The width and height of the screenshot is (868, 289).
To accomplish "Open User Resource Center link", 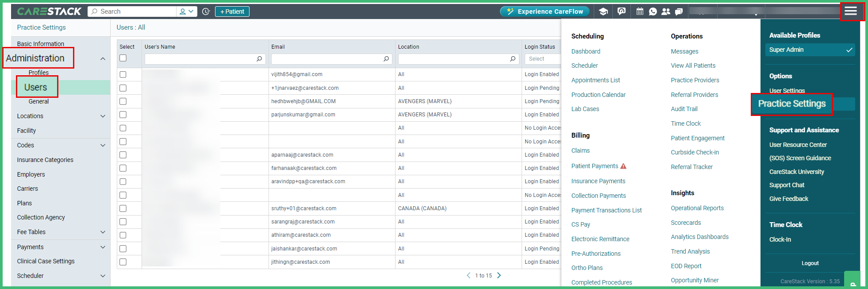I will pyautogui.click(x=798, y=145).
